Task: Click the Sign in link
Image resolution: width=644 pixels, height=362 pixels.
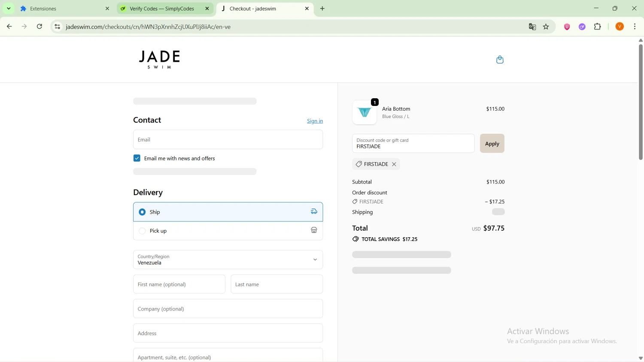Action: click(x=315, y=121)
